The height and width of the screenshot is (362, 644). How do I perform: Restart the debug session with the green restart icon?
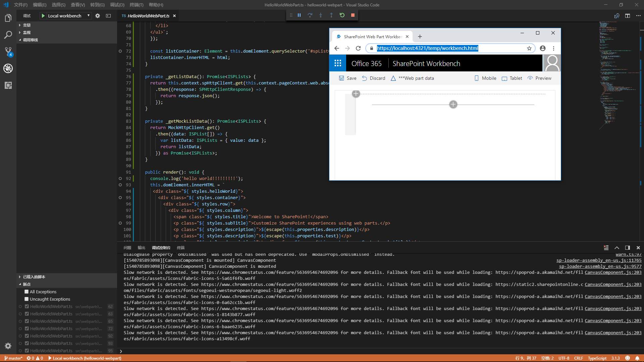click(342, 15)
